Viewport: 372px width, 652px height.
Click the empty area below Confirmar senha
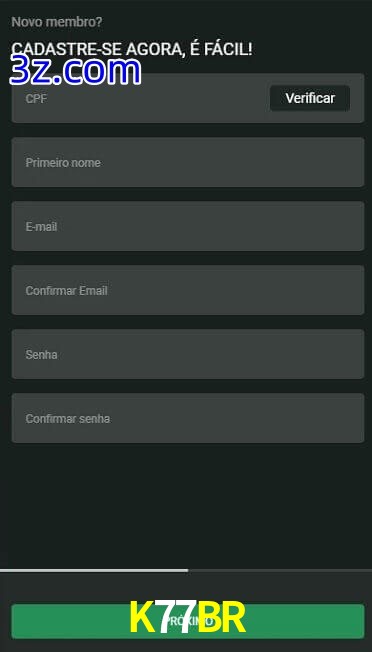(x=186, y=505)
